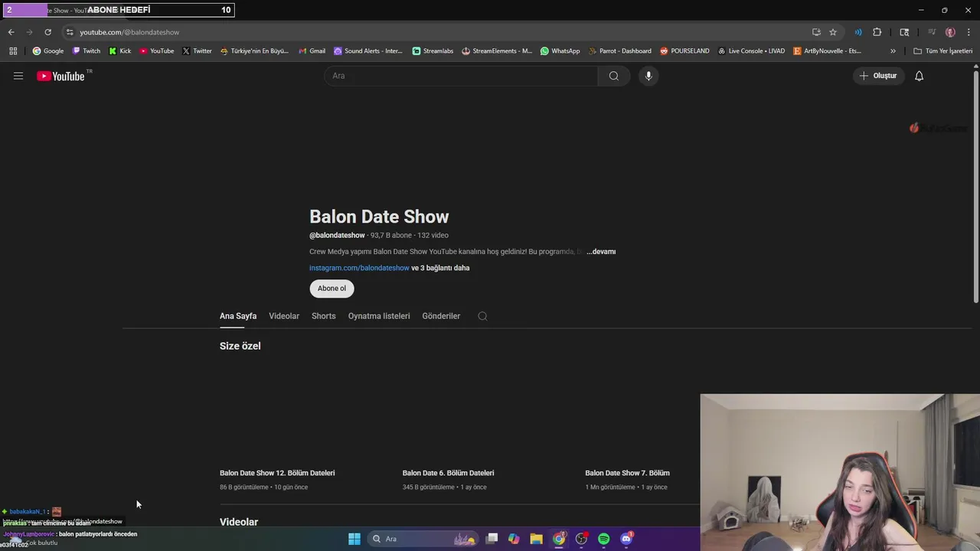Open OBS Studio from the taskbar

582,539
